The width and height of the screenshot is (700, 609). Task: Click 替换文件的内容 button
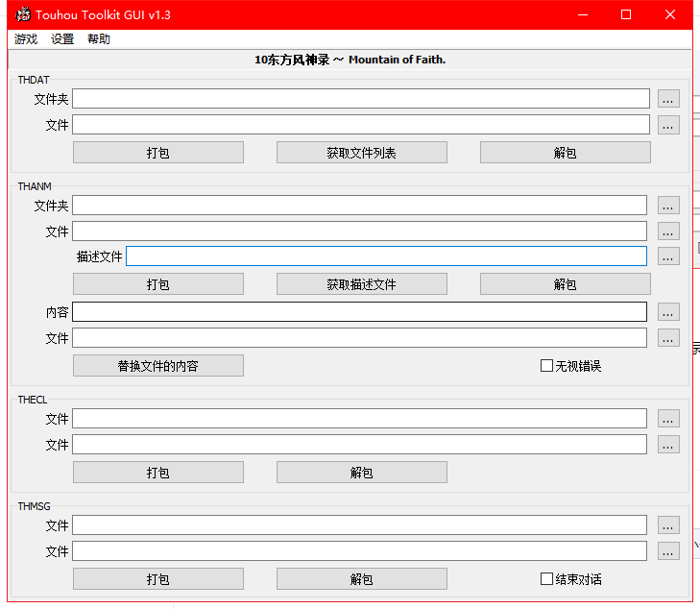point(158,366)
